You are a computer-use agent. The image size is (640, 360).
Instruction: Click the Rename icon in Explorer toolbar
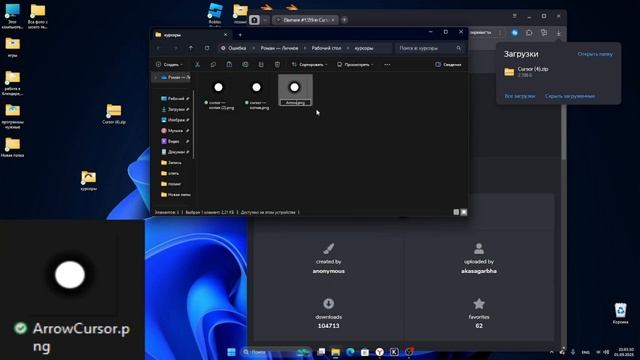point(245,64)
